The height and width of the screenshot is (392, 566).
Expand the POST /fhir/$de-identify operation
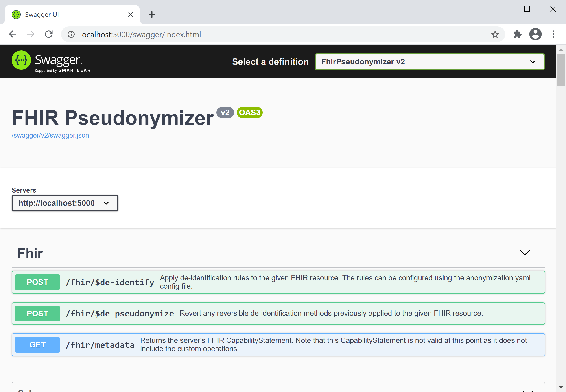click(278, 282)
